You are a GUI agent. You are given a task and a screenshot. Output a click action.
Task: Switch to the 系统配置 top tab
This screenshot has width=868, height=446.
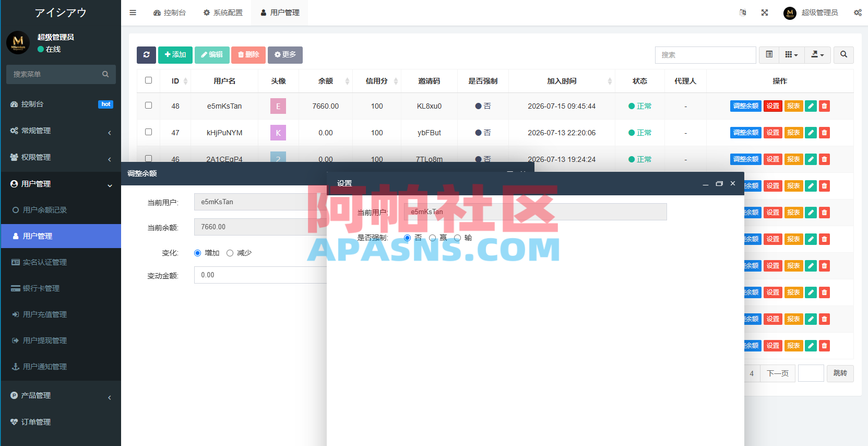[x=223, y=13]
